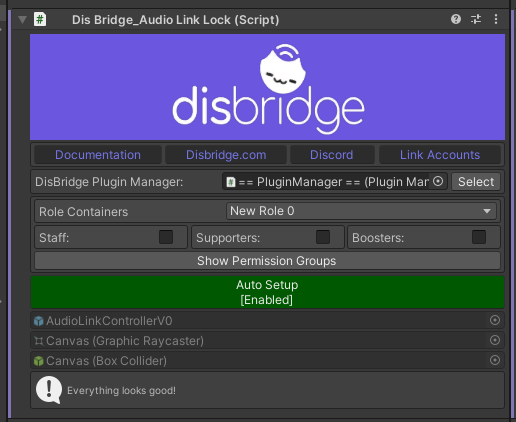Click the 'DisBridge Plugin Manager:' label

109,182
